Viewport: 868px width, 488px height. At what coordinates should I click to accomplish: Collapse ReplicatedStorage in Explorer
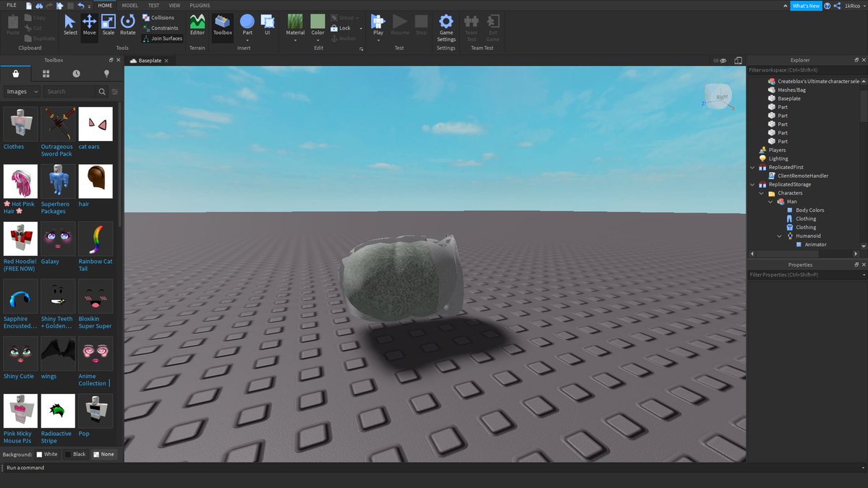[753, 184]
